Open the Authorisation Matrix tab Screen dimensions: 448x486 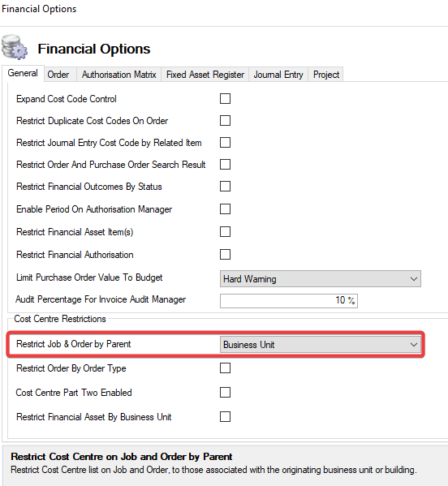coord(118,75)
